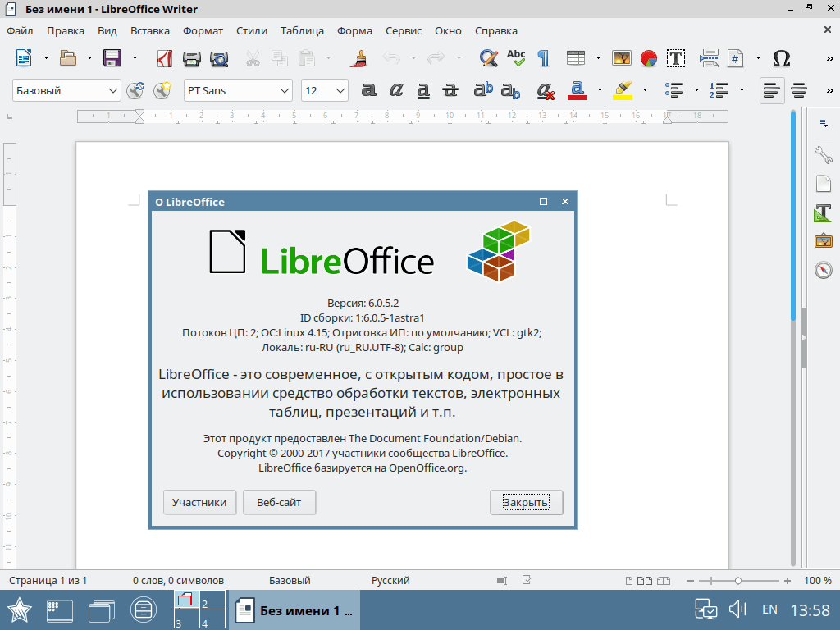Open the font size 12 dropdown
The width and height of the screenshot is (840, 630).
[x=340, y=90]
